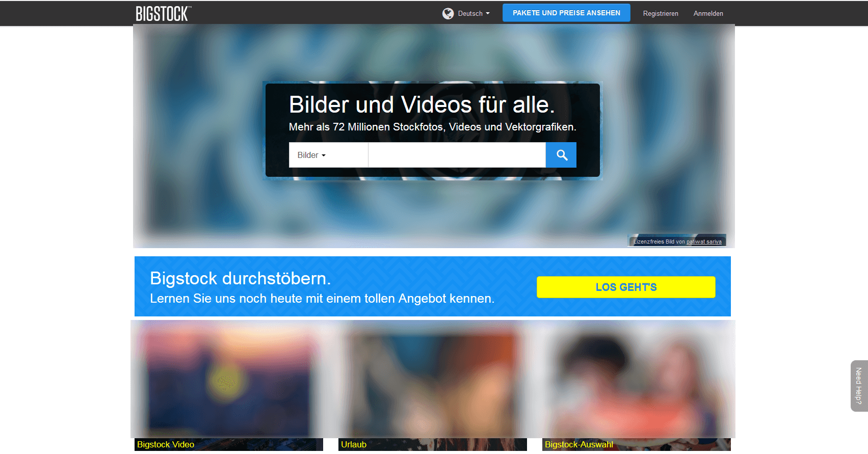Click the Bilder und Videos für alle heading

click(422, 105)
